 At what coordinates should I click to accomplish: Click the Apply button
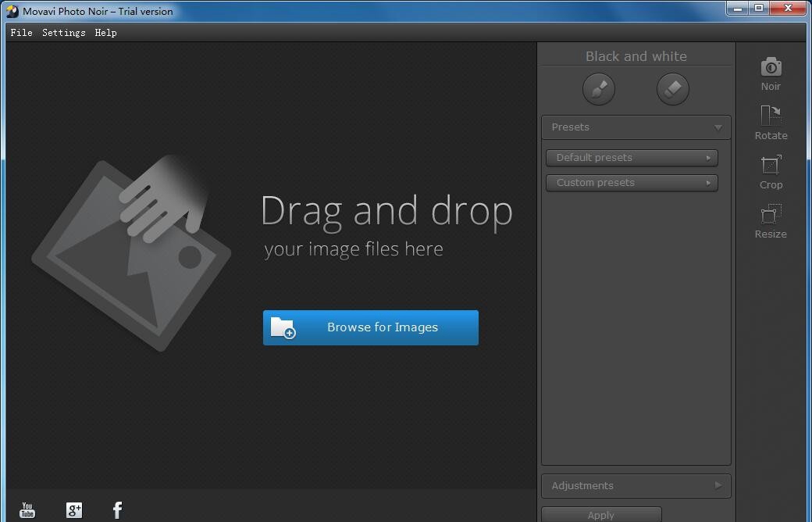click(x=601, y=515)
